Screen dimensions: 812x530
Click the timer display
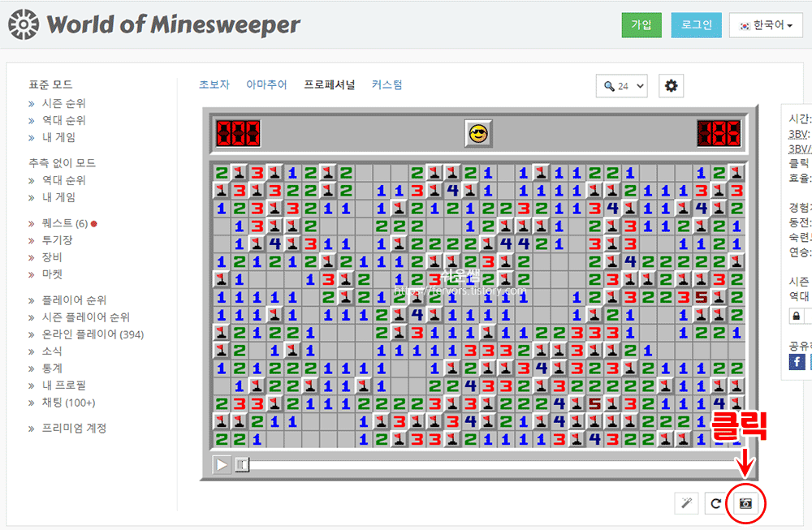[719, 134]
